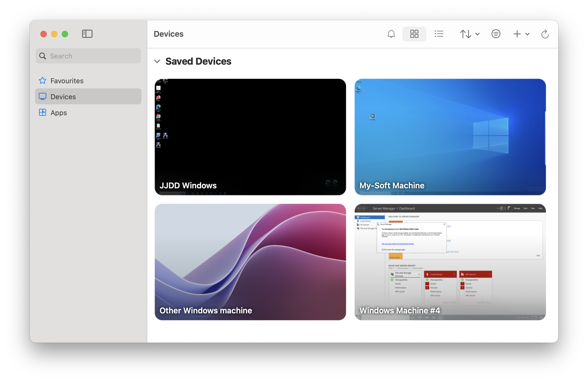
Task: Open the Other Windows machine thumbnail
Action: tap(250, 262)
